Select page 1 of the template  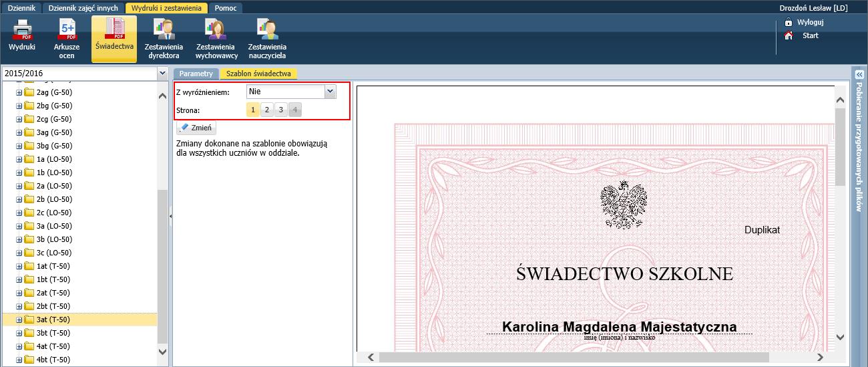(253, 110)
